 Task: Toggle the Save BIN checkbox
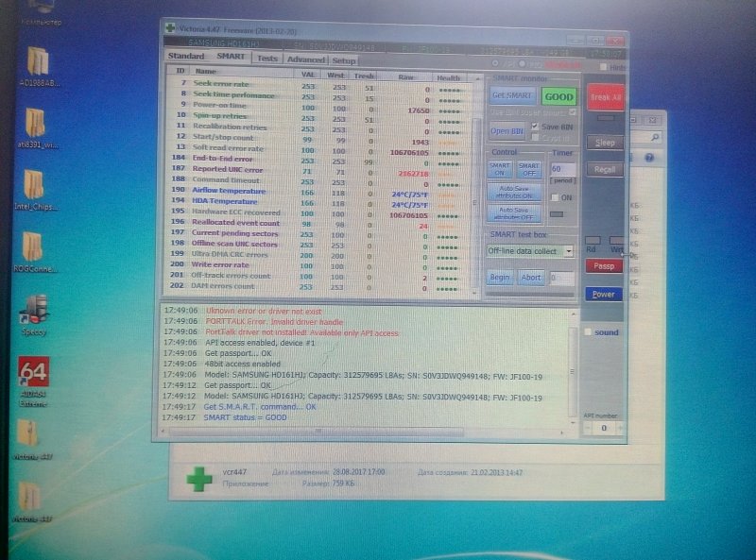(x=536, y=126)
